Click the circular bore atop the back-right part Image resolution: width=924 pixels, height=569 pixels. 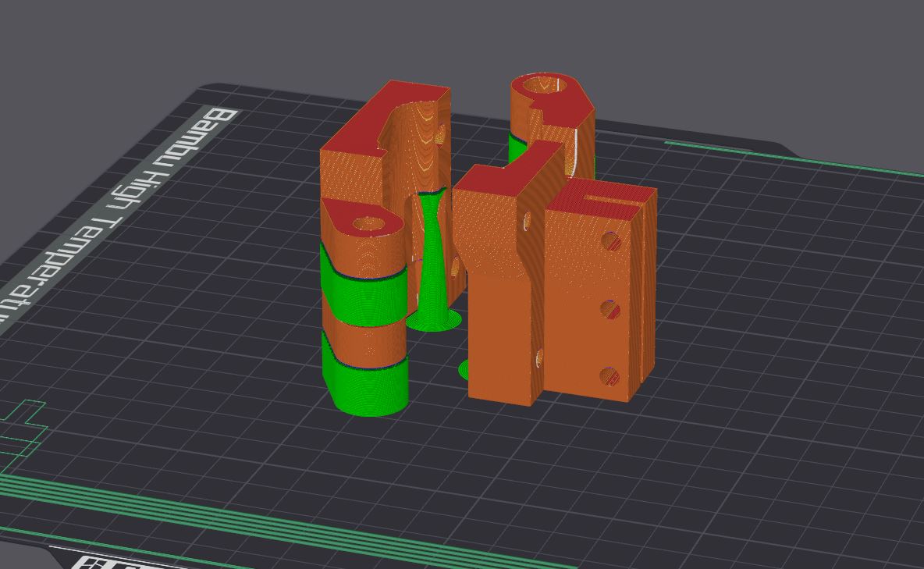542,85
